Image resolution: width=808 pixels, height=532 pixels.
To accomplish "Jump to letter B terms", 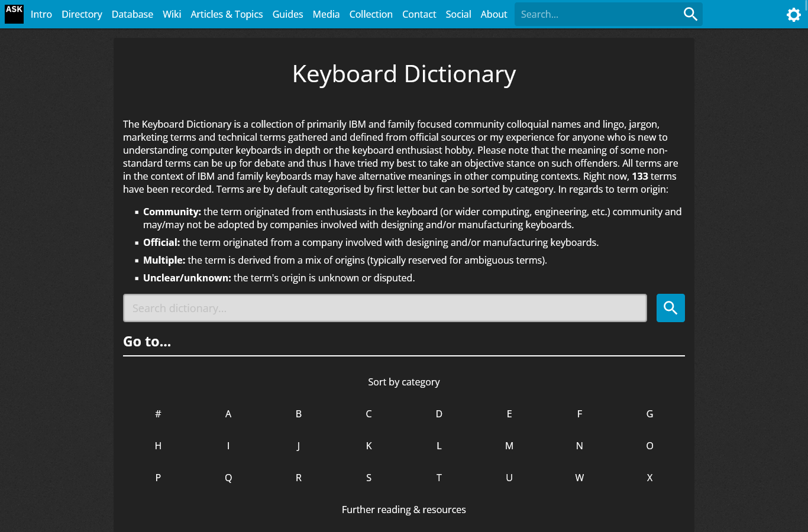I will (x=299, y=414).
